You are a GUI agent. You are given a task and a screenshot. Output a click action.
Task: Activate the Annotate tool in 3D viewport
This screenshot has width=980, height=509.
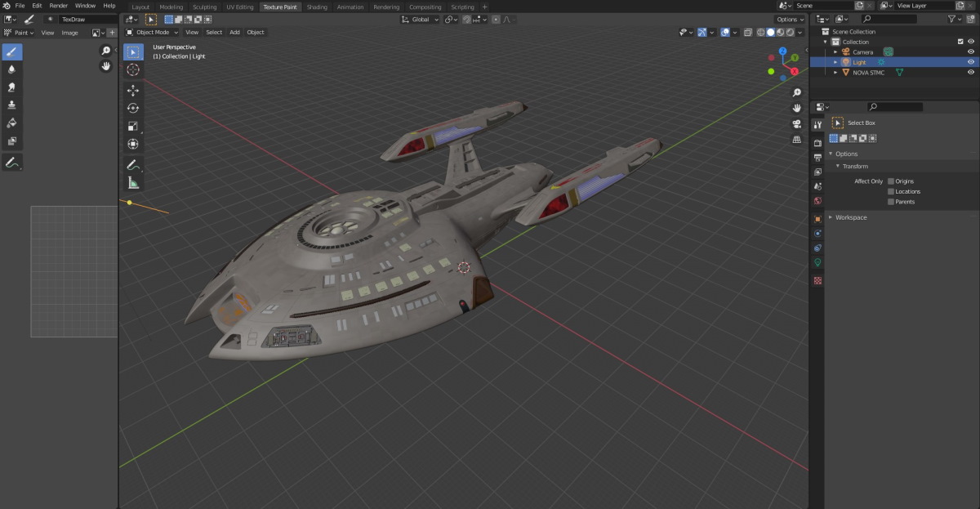(133, 165)
